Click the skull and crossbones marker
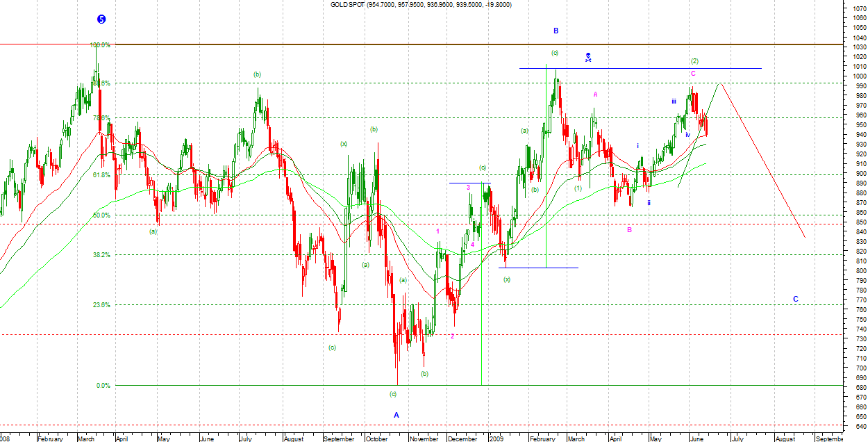This screenshot has height=442, width=868. click(587, 58)
